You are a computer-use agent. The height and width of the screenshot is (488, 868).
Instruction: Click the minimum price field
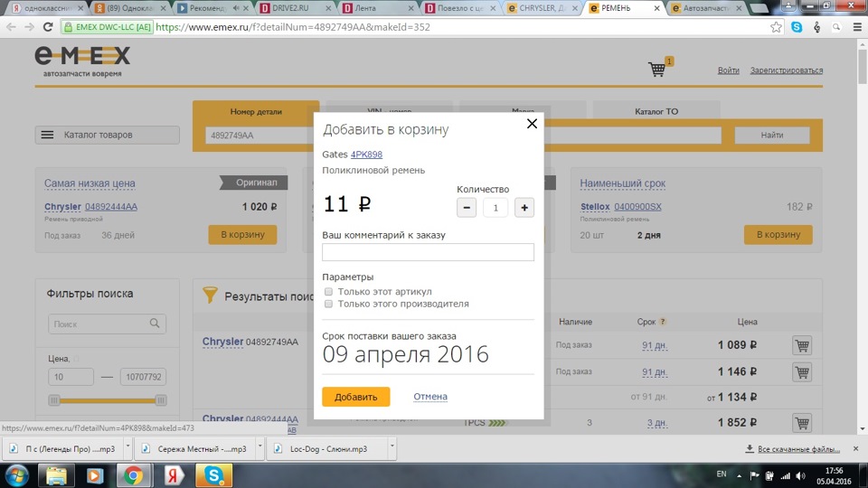pyautogui.click(x=71, y=377)
